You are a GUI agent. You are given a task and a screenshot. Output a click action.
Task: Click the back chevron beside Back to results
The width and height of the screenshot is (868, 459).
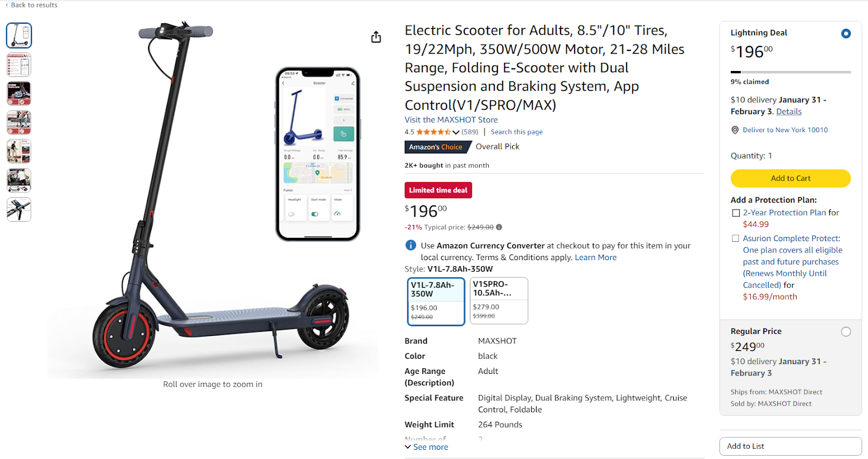(x=6, y=5)
